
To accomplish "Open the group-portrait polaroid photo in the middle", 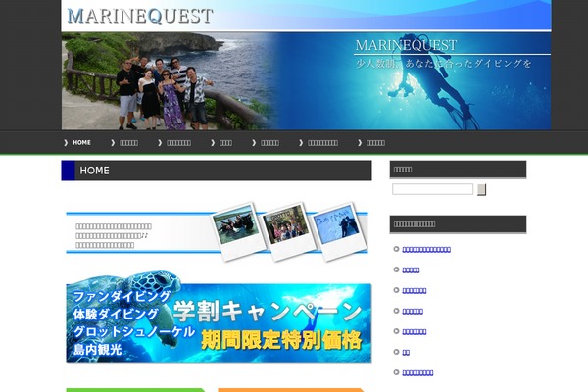I will click(288, 231).
